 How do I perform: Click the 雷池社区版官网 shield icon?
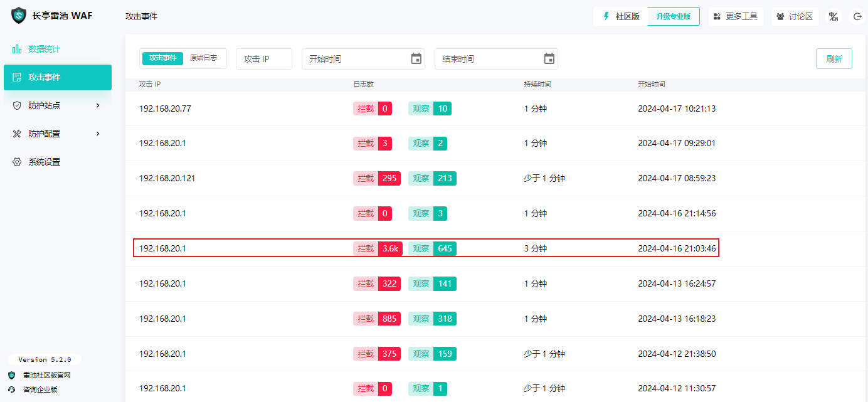[x=11, y=375]
